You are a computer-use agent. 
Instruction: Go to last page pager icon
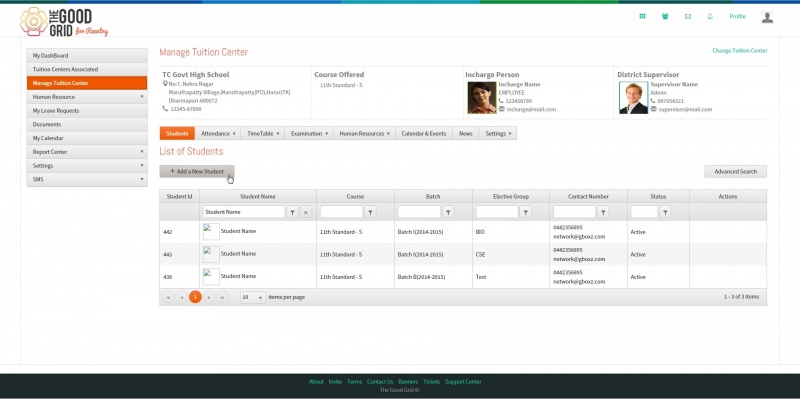(x=222, y=297)
